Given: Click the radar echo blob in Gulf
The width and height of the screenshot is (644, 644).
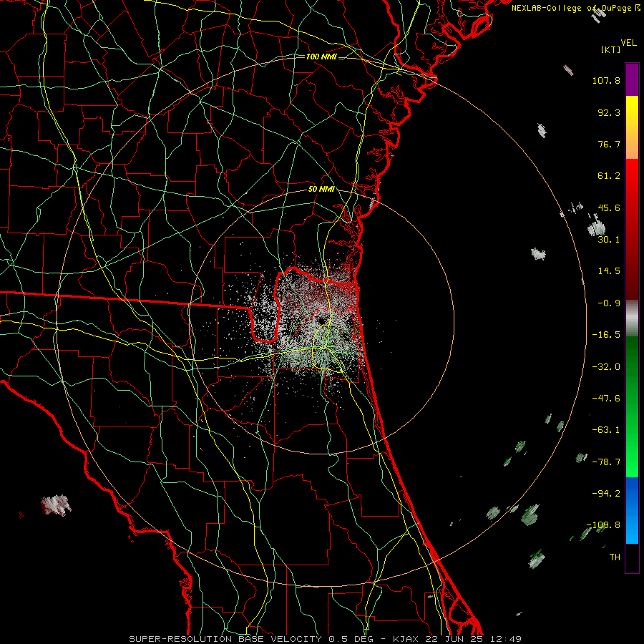Looking at the screenshot, I should 56,504.
